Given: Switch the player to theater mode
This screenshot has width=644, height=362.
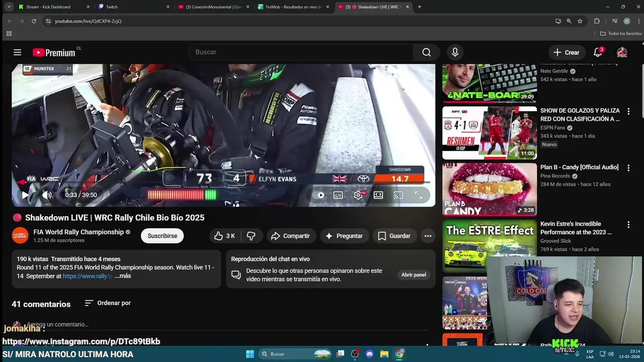Looking at the screenshot, I should tap(378, 195).
